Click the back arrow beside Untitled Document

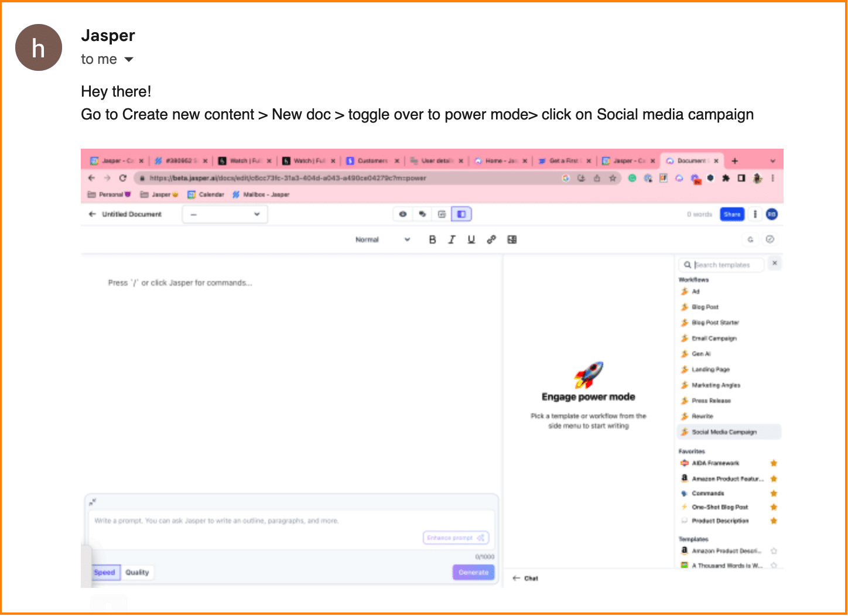(x=92, y=214)
